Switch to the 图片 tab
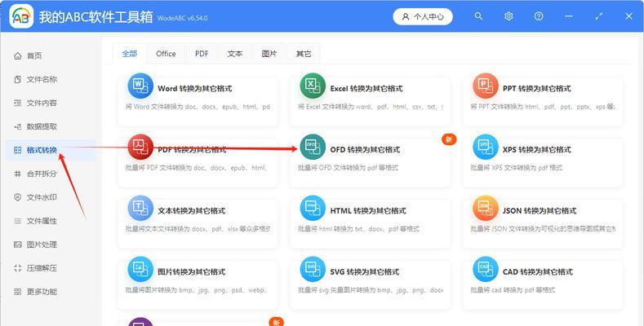Image resolution: width=644 pixels, height=326 pixels. [x=269, y=54]
